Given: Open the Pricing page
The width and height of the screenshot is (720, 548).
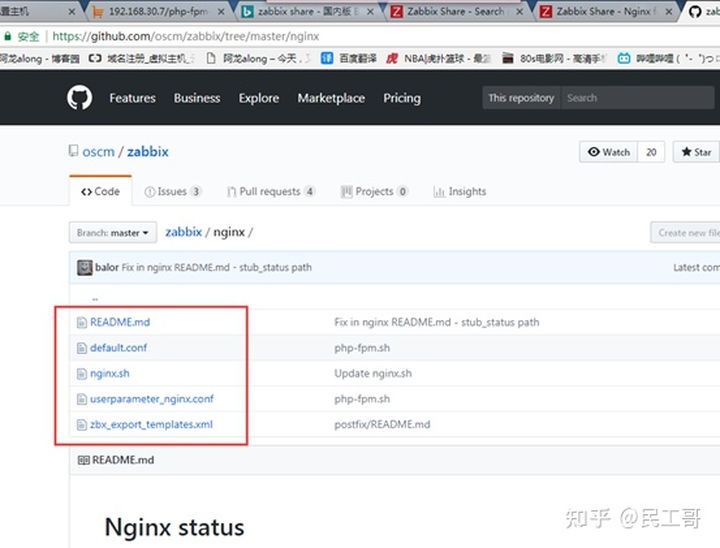Looking at the screenshot, I should click(x=402, y=98).
